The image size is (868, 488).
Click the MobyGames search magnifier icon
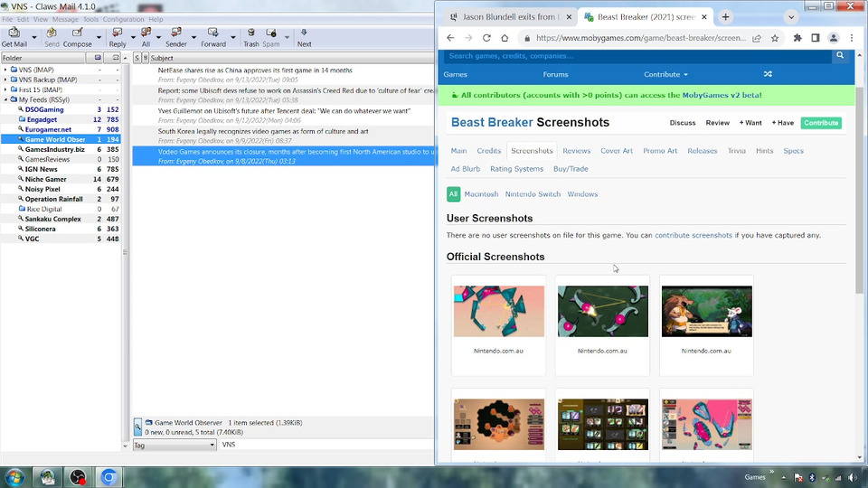point(840,55)
